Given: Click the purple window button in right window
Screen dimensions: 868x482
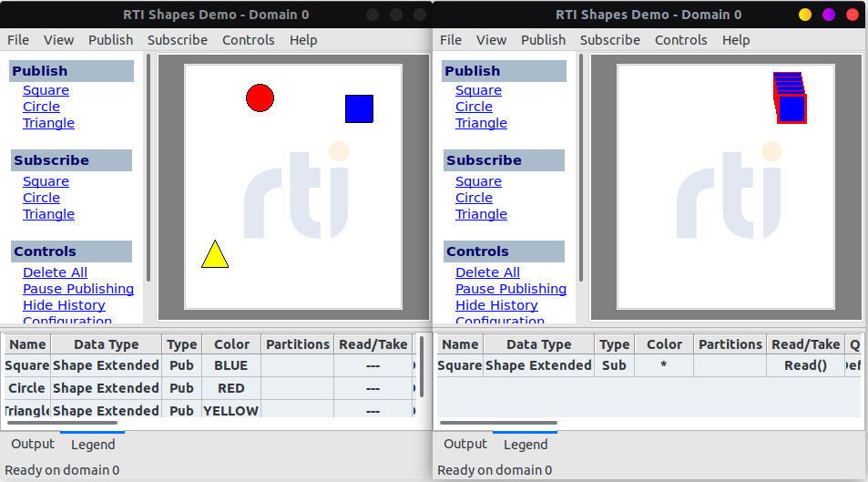Looking at the screenshot, I should click(x=829, y=15).
